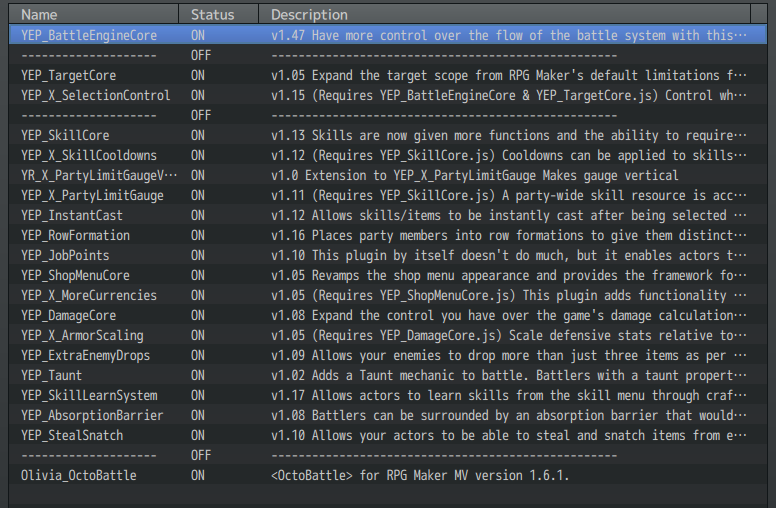776x508 pixels.
Task: Click the OctoBattle for RPG Maker MV description
Action: [420, 475]
